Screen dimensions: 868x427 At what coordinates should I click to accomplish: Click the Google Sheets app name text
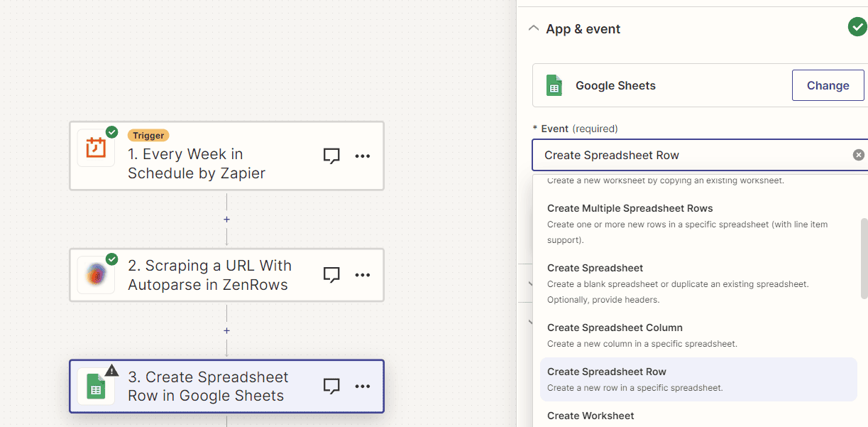click(x=615, y=85)
